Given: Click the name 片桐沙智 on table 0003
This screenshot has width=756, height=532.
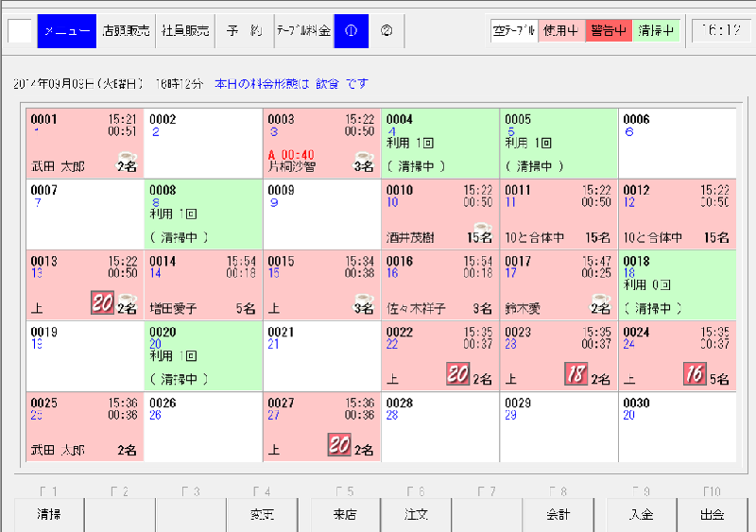Looking at the screenshot, I should tap(292, 167).
